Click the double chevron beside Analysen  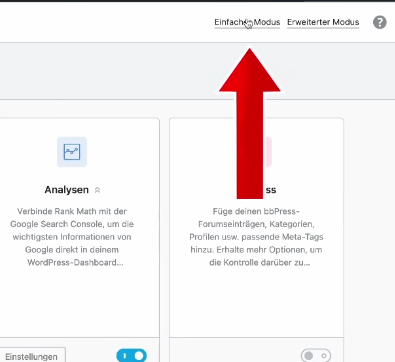click(x=97, y=190)
